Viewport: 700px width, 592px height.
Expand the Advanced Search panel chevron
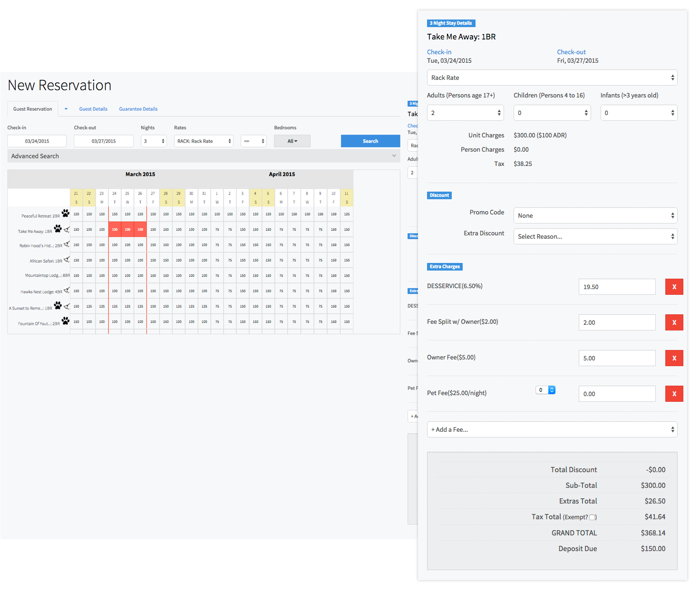(394, 155)
